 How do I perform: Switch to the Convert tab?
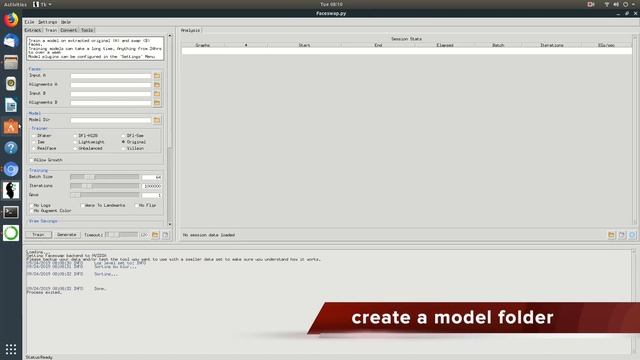point(69,30)
